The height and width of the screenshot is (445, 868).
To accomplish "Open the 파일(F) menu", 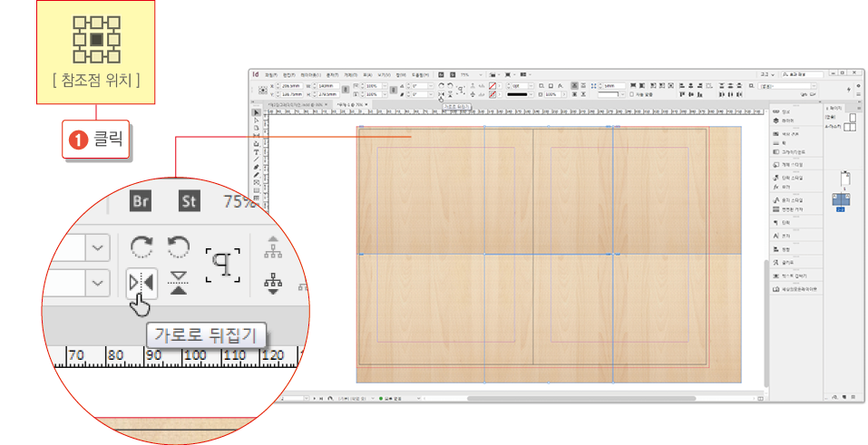I will tap(272, 74).
